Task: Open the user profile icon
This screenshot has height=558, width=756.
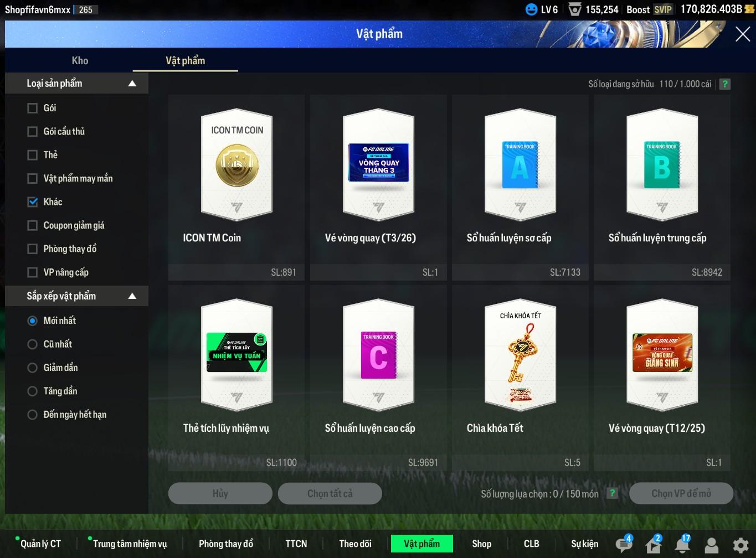Action: pyautogui.click(x=712, y=545)
